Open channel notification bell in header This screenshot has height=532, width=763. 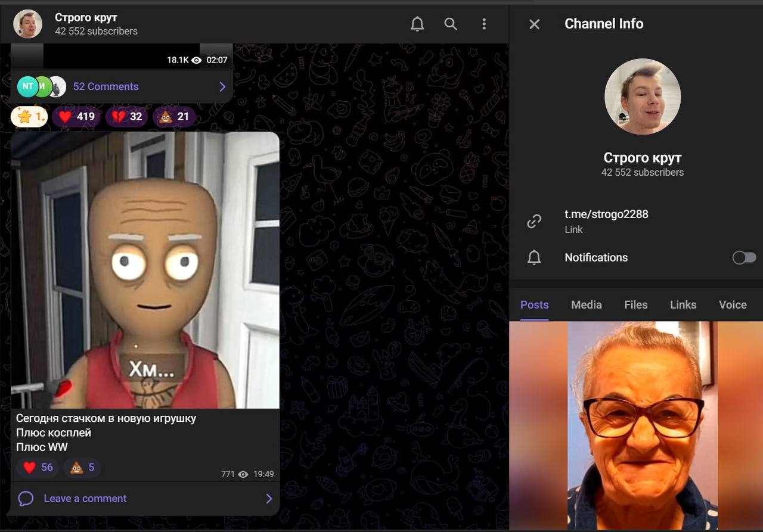(417, 24)
